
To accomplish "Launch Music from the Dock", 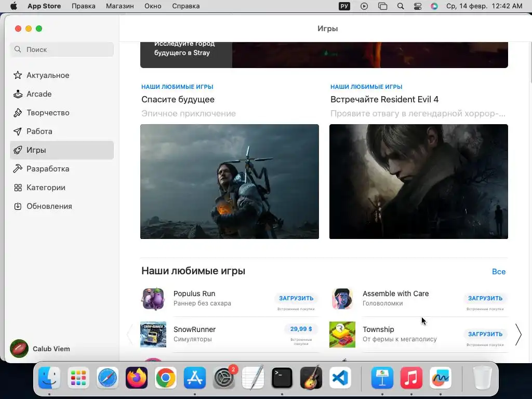I will [411, 378].
